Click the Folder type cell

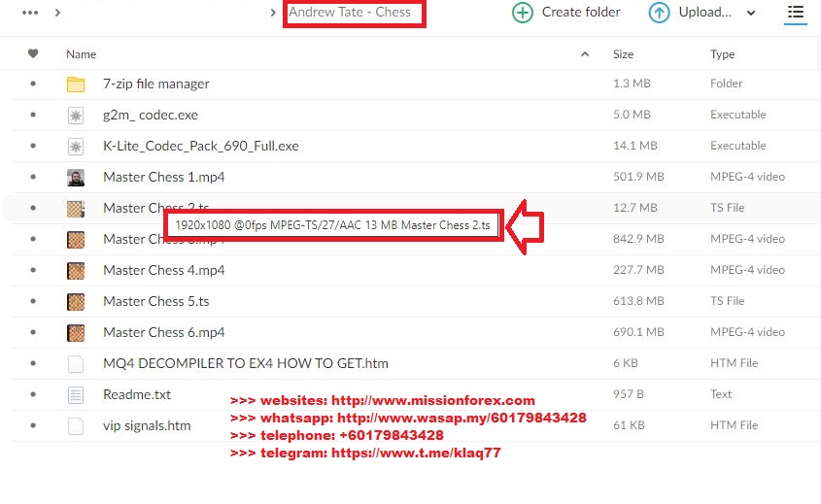[726, 84]
